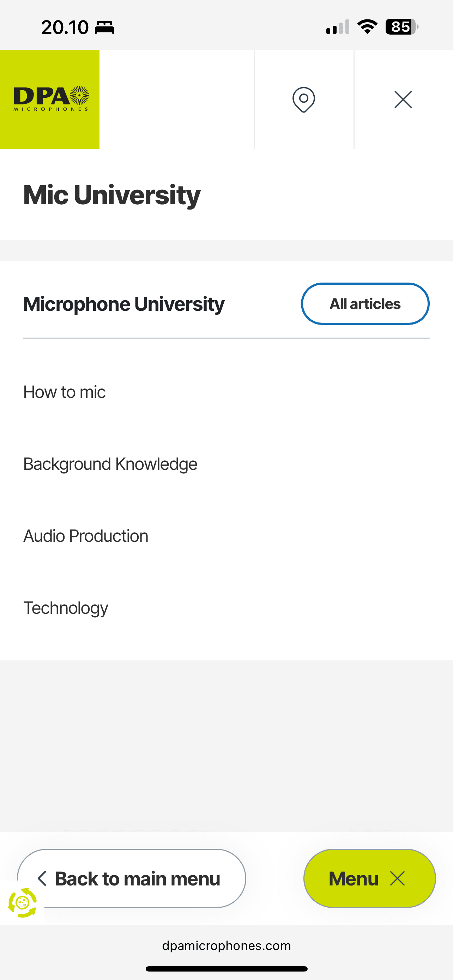Collapse the yellow Menu button
The width and height of the screenshot is (453, 980).
[369, 878]
